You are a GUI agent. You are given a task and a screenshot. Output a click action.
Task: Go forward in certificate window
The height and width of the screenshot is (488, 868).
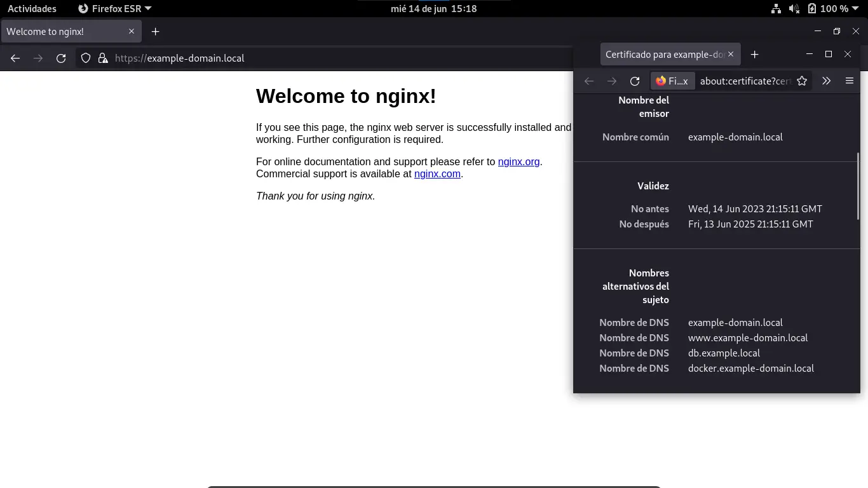pyautogui.click(x=612, y=81)
